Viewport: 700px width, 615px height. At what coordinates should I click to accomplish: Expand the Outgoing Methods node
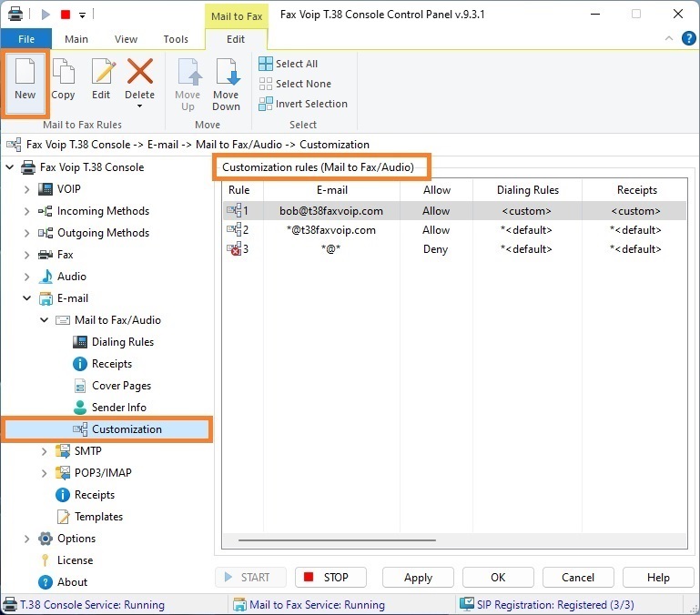26,233
